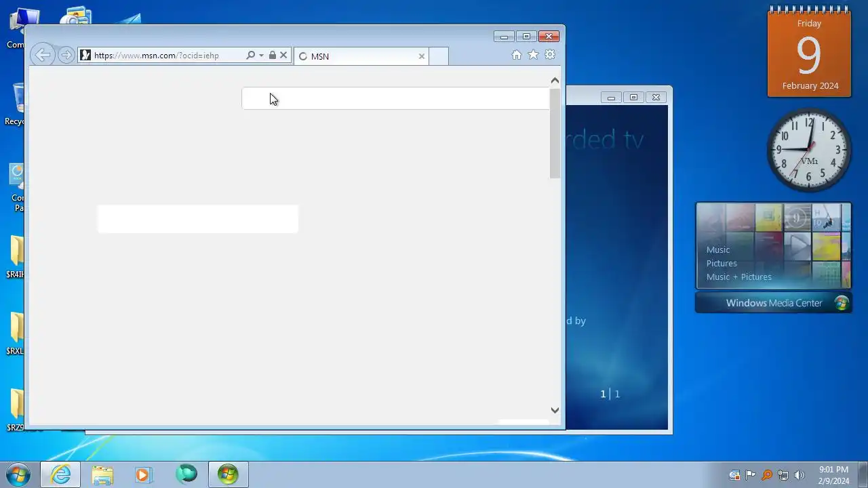Click the Windows Media Center gadget banner
The height and width of the screenshot is (488, 868).
click(773, 303)
